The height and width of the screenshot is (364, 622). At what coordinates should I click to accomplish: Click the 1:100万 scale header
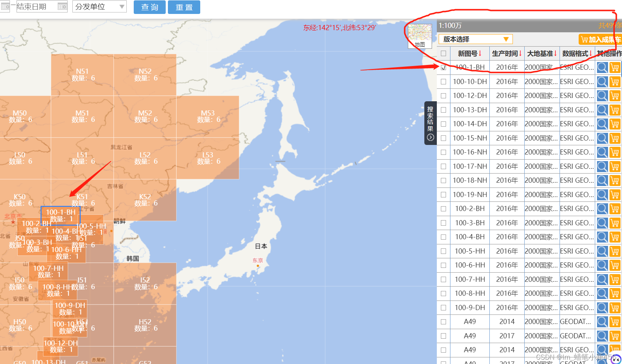(x=450, y=25)
